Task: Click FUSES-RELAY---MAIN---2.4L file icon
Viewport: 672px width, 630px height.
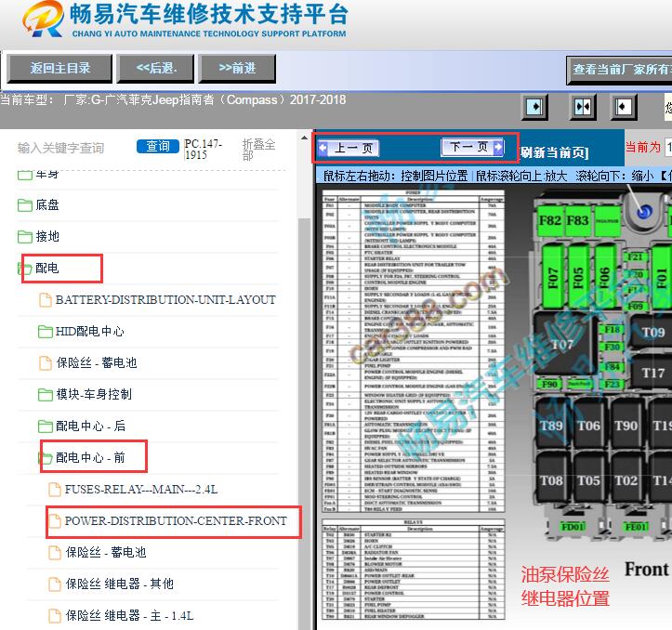Action: coord(55,490)
